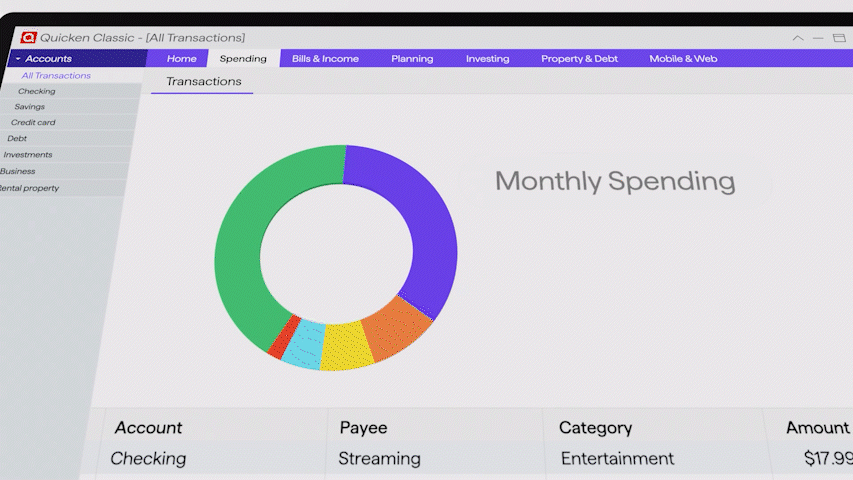Select Business in the sidebar

pyautogui.click(x=17, y=171)
